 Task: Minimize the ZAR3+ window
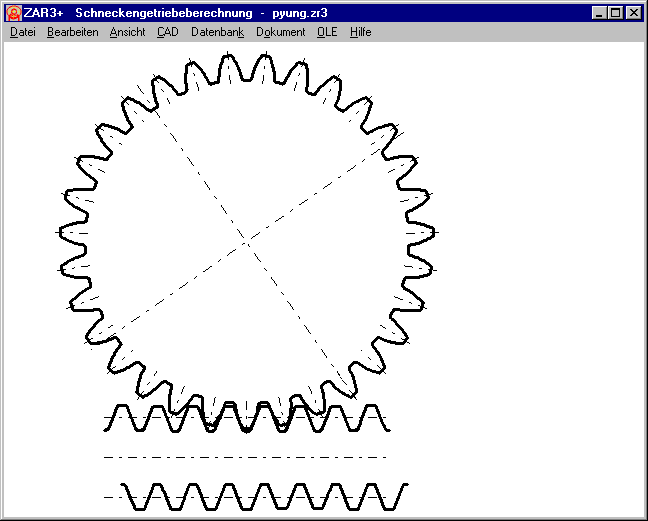[598, 13]
